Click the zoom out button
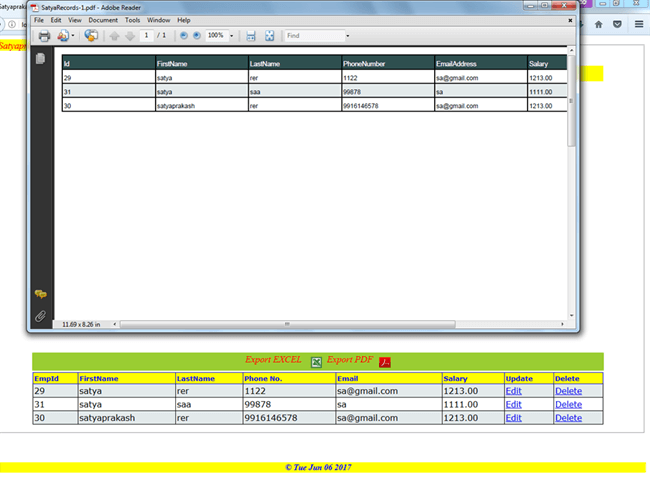650x483 pixels. click(x=184, y=36)
